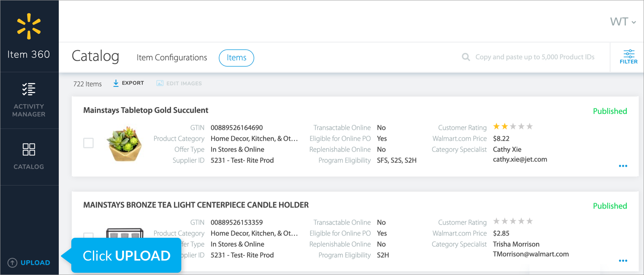Open MAINSTAYS BRONZE TEA LIGHT CENTERPIECE title
This screenshot has width=644, height=275.
196,205
